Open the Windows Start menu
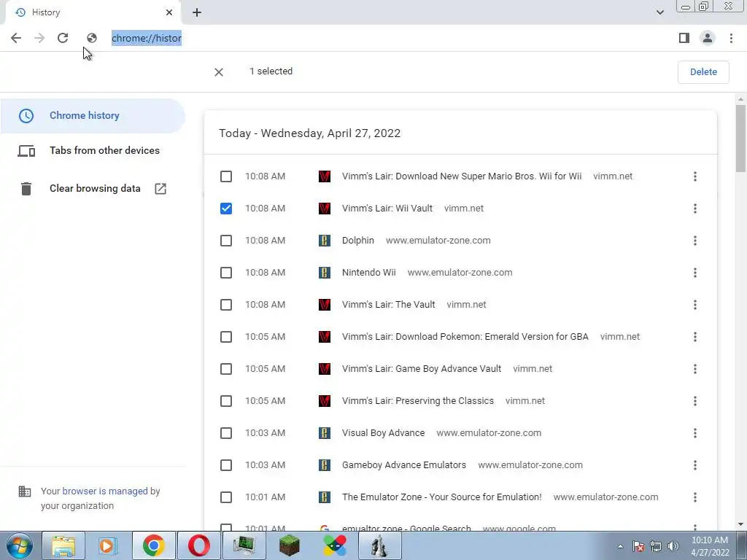This screenshot has width=747, height=560. pyautogui.click(x=20, y=545)
